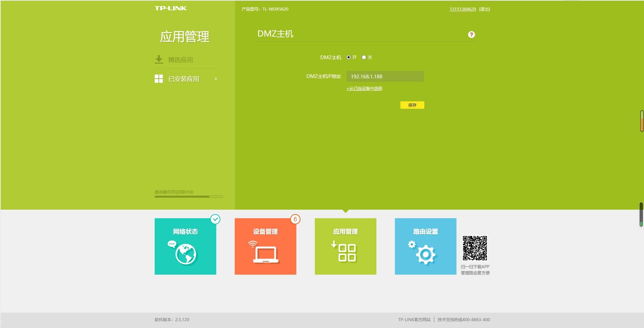Click the TP-LINK logo
The height and width of the screenshot is (328, 644).
(170, 8)
